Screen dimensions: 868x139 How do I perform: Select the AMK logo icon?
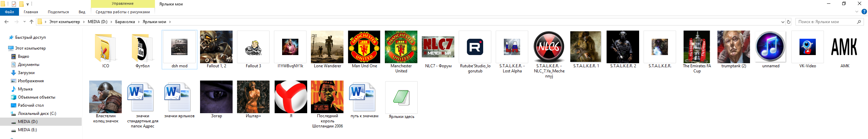845,47
